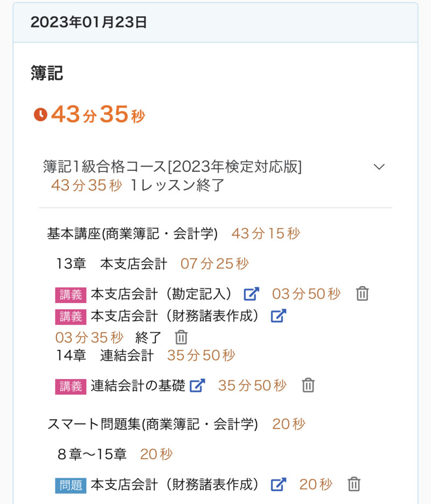The height and width of the screenshot is (504, 431).
Task: Delete the 連結会計の基礎 lecture record
Action: (308, 385)
